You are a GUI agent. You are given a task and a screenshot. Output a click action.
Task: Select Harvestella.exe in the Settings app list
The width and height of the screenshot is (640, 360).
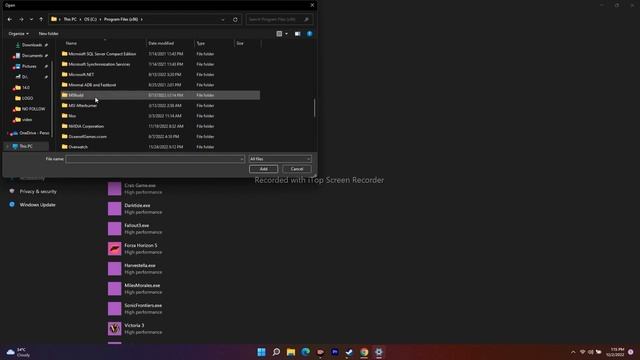tap(140, 265)
